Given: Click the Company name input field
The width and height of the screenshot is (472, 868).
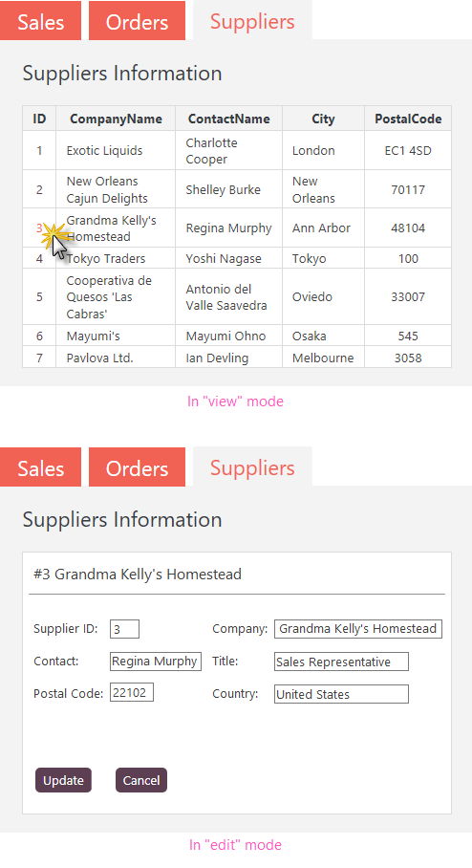Looking at the screenshot, I should point(358,629).
